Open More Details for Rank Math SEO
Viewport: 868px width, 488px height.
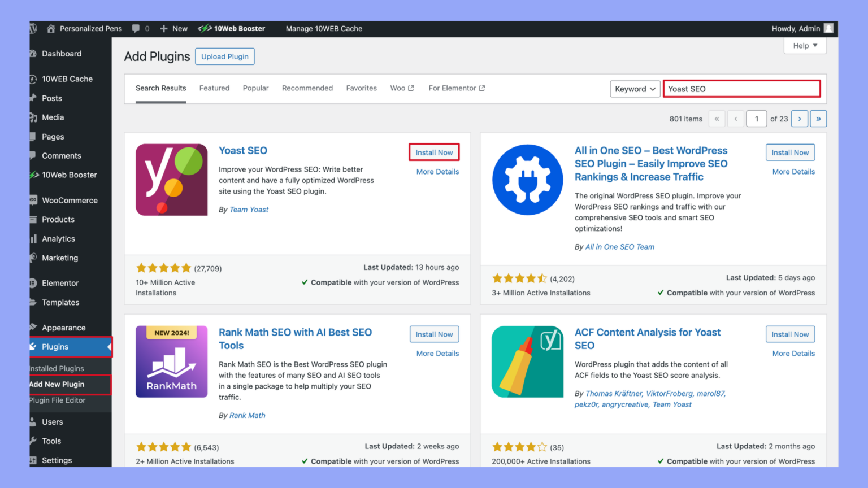point(437,353)
